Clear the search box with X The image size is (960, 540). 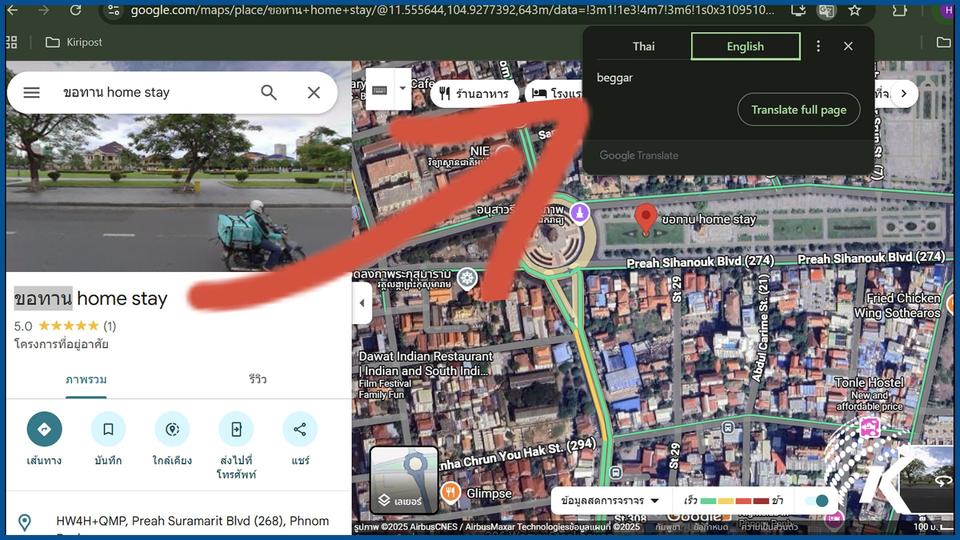pos(313,92)
